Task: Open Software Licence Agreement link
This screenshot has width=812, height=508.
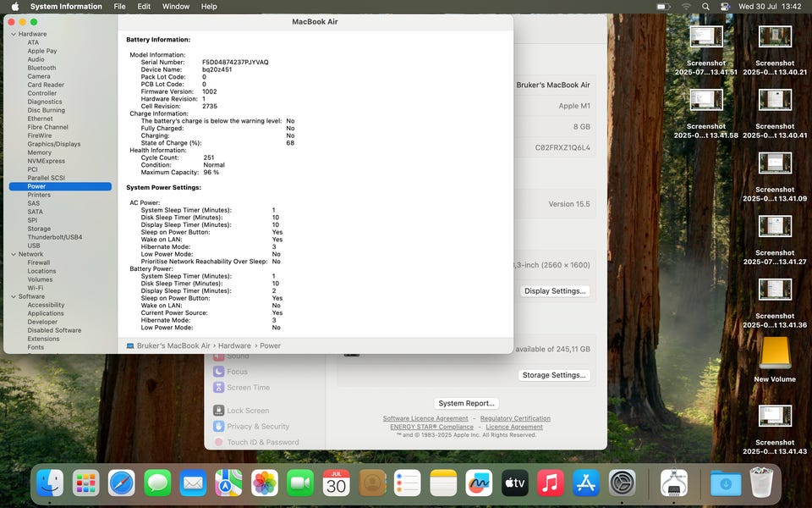Action: 425,418
